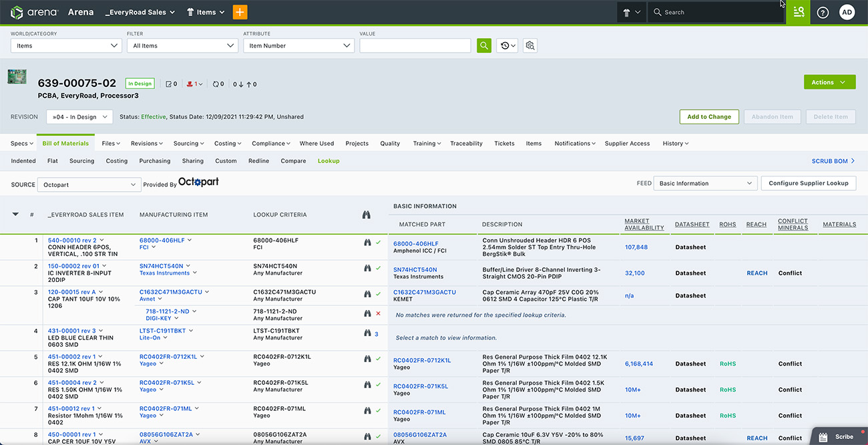Click Conflict text in RC0402FR-071K5L row
This screenshot has height=445, width=868.
click(790, 390)
